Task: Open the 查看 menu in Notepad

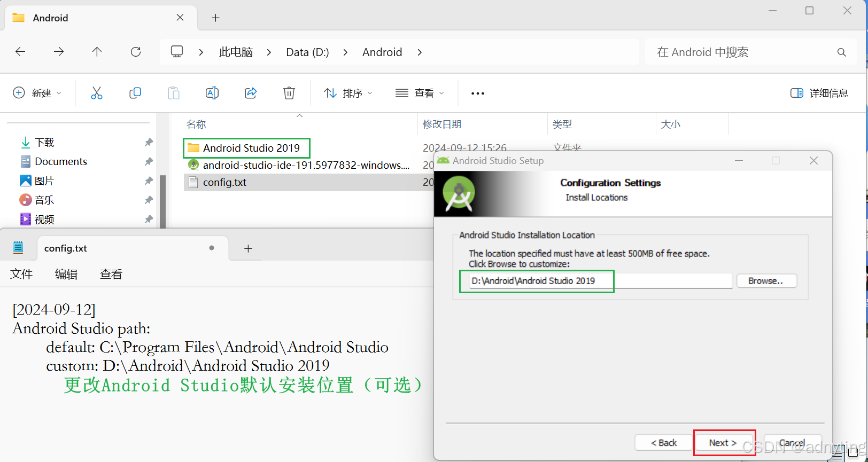Action: click(111, 274)
